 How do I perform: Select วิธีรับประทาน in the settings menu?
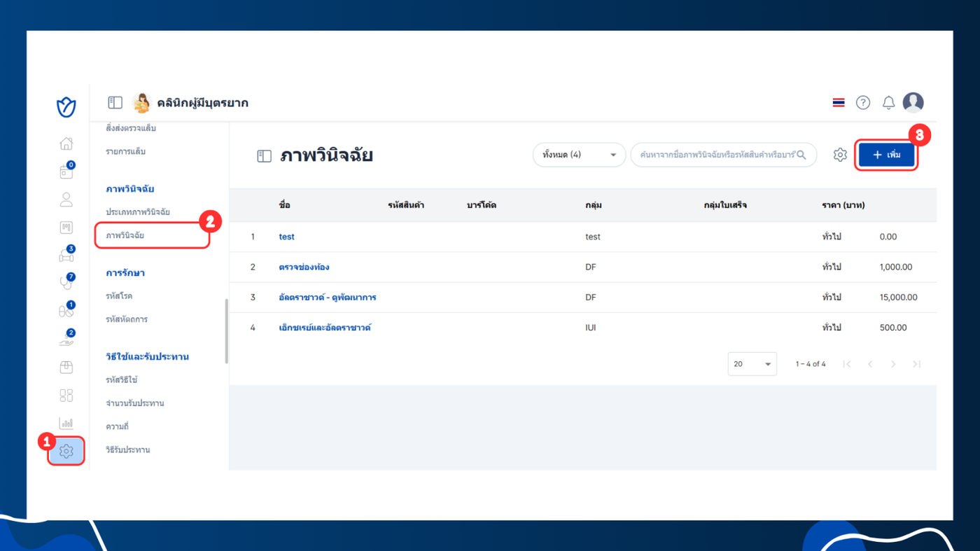(128, 449)
